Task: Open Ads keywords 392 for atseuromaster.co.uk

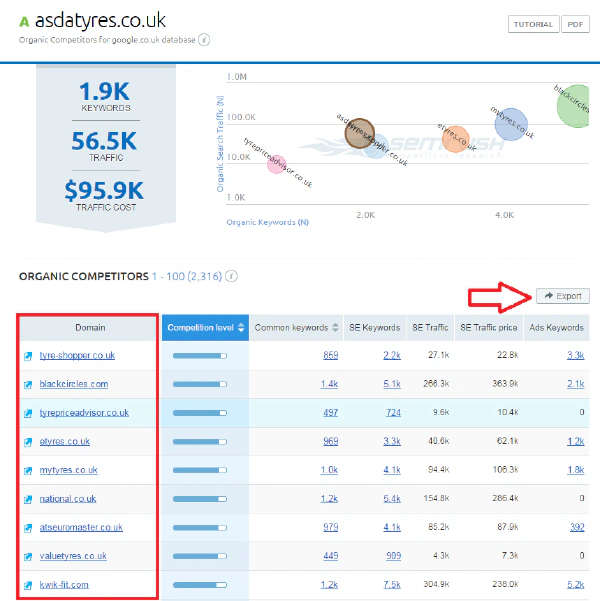Action: 577,527
